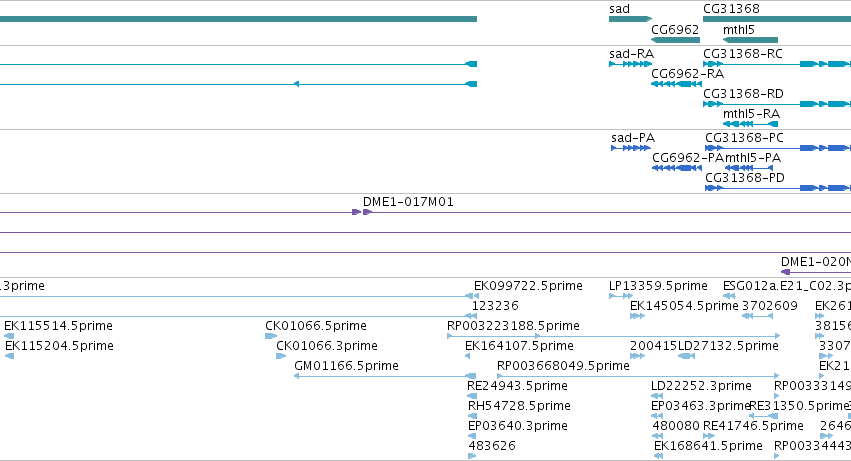Click the CG31368-RC transcript label

742,54
